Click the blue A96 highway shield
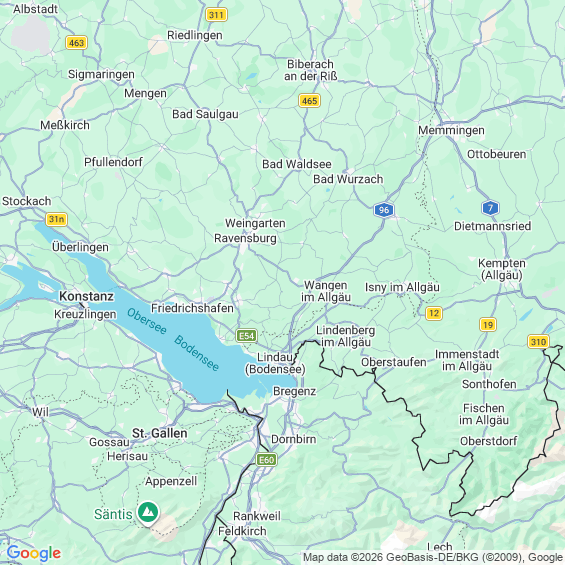Screen dimensions: 565x565 [384, 210]
